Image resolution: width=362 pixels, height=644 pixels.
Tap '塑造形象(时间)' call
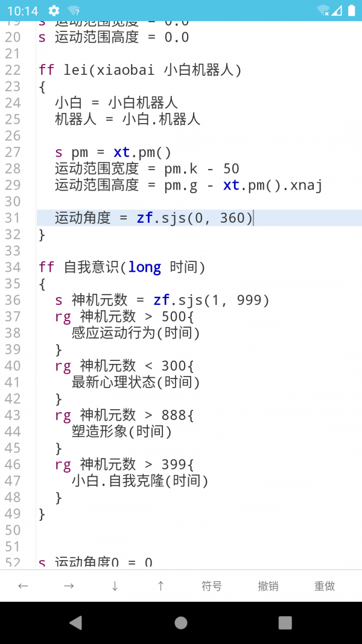[x=122, y=432]
